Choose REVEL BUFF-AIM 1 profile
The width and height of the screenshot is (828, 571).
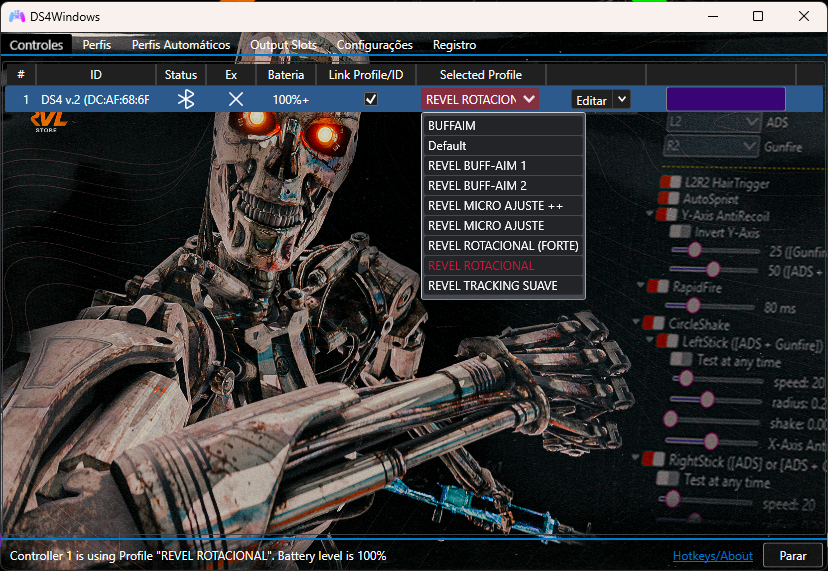click(x=503, y=166)
